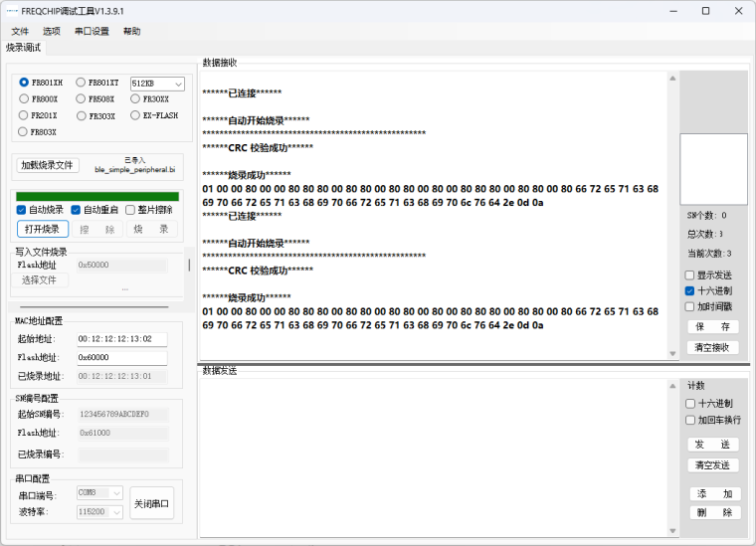Select the FR800X chip radio button
The width and height of the screenshot is (756, 546).
(24, 99)
